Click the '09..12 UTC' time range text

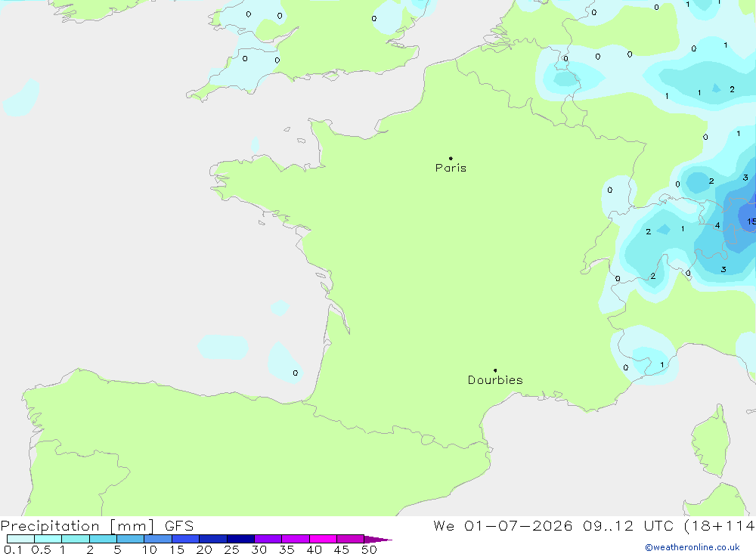(x=627, y=525)
